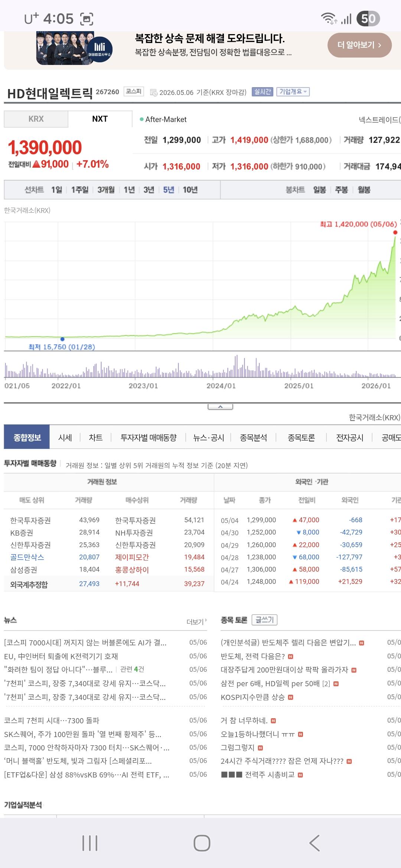Open discussion post '거 참 너무하네.'
401x868 pixels.
coord(244,721)
